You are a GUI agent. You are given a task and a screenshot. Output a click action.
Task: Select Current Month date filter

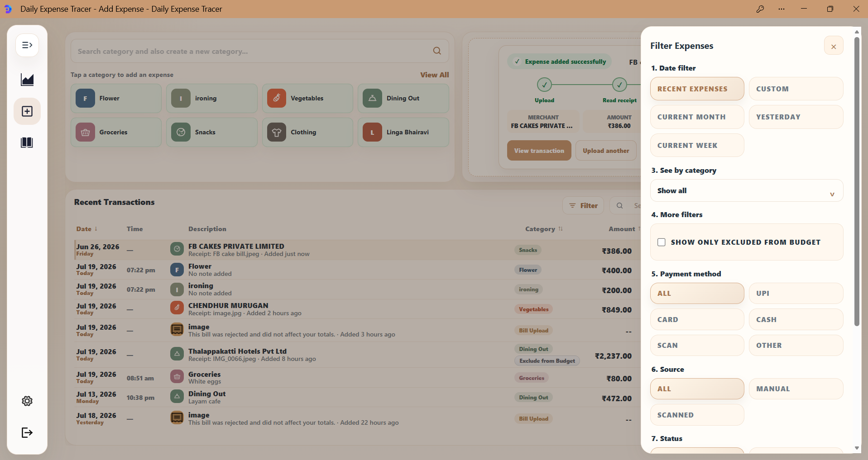point(697,117)
